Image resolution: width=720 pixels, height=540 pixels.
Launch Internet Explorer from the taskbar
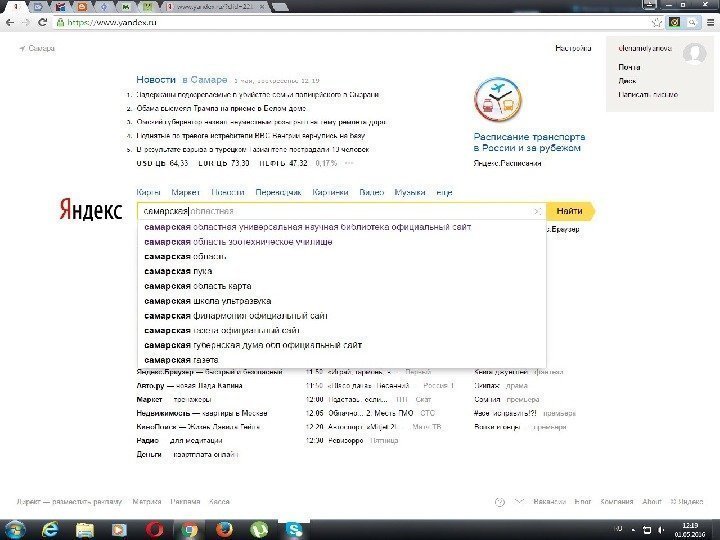[50, 530]
